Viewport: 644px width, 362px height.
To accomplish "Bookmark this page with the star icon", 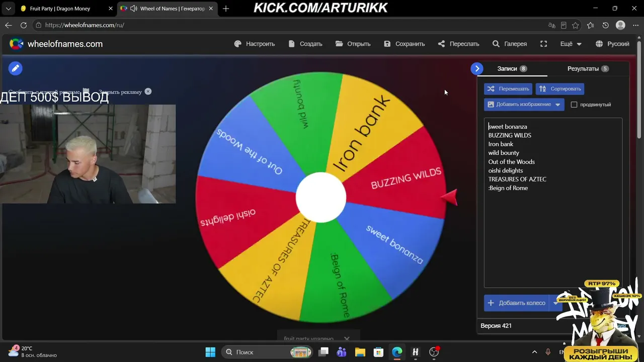I will 576,25.
